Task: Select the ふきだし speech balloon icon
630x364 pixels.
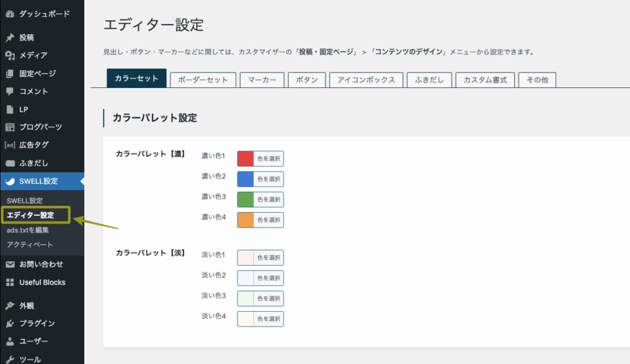Action: [9, 164]
